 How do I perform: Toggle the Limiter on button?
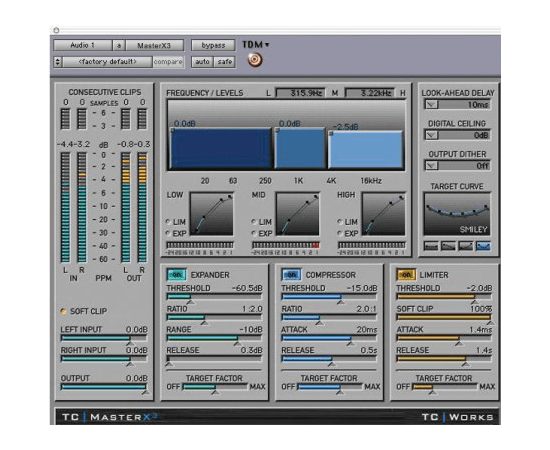coord(406,275)
